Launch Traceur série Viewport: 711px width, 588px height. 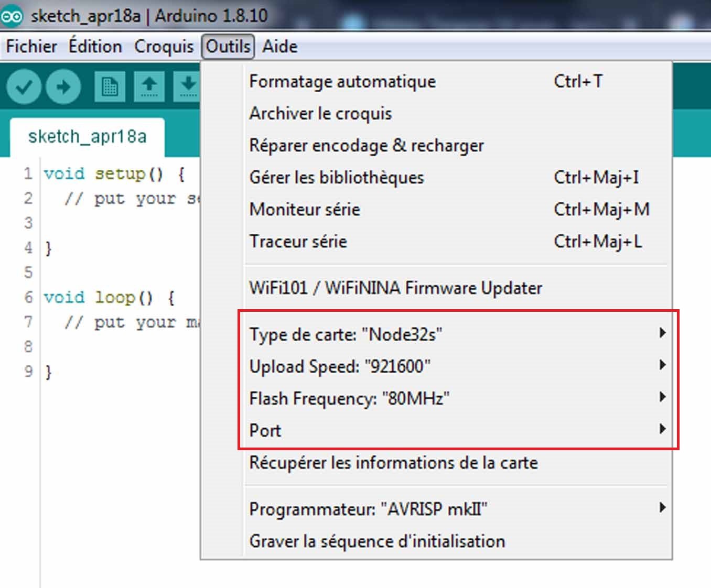(458, 241)
